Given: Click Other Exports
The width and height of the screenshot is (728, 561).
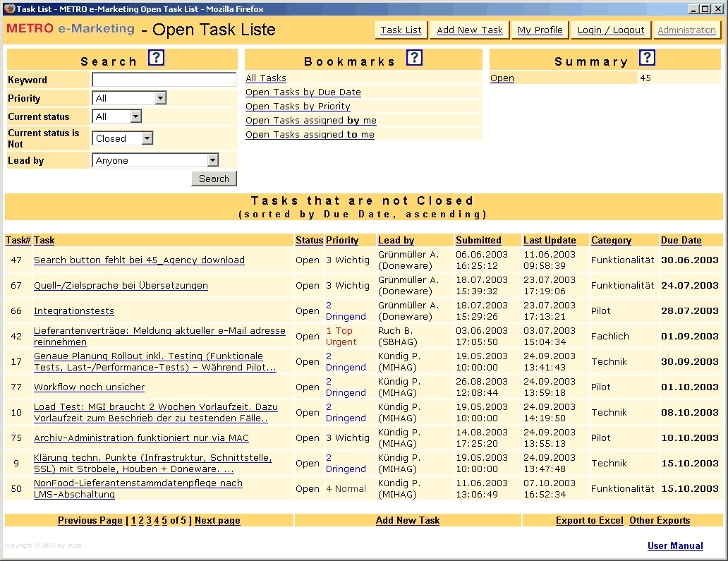Looking at the screenshot, I should click(x=660, y=520).
